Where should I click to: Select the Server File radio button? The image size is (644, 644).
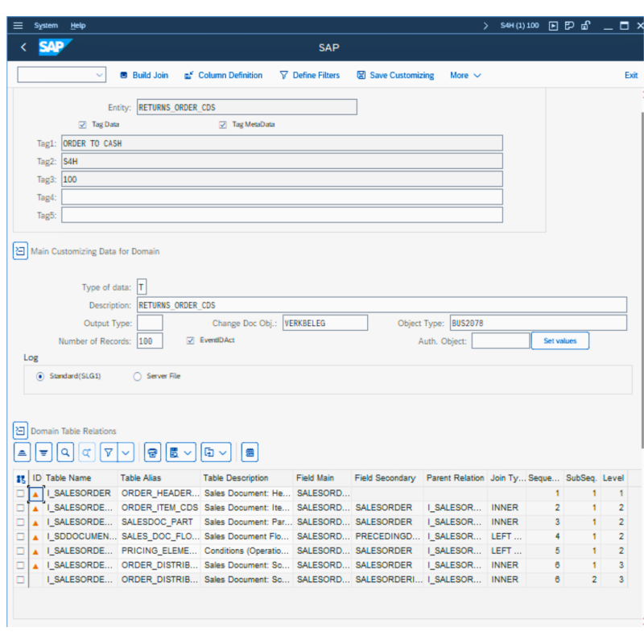[137, 376]
